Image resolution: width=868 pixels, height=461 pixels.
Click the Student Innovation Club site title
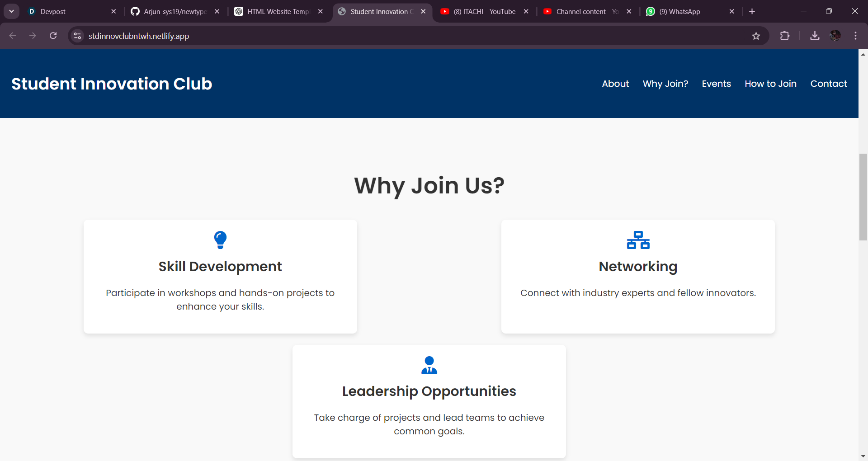pyautogui.click(x=112, y=84)
